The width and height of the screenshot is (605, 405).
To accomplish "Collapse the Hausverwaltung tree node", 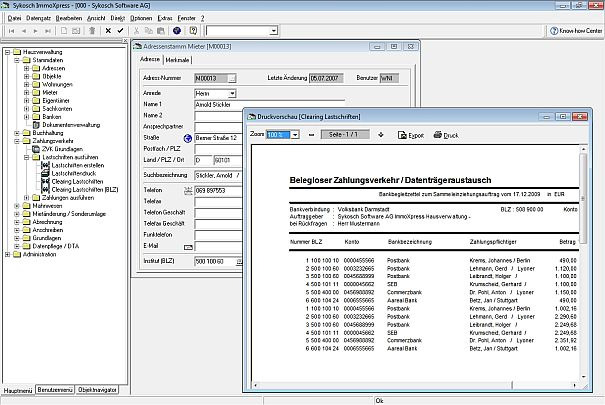I will (7, 52).
